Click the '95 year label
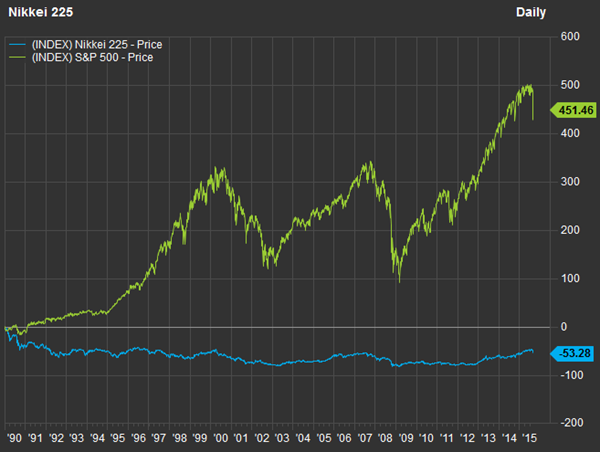This screenshot has width=600, height=452. coord(117,438)
